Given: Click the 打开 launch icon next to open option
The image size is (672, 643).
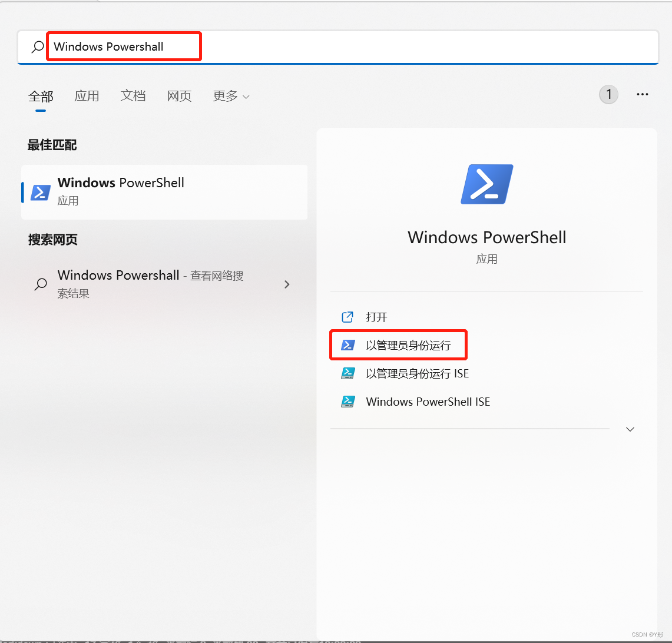Looking at the screenshot, I should coord(347,316).
